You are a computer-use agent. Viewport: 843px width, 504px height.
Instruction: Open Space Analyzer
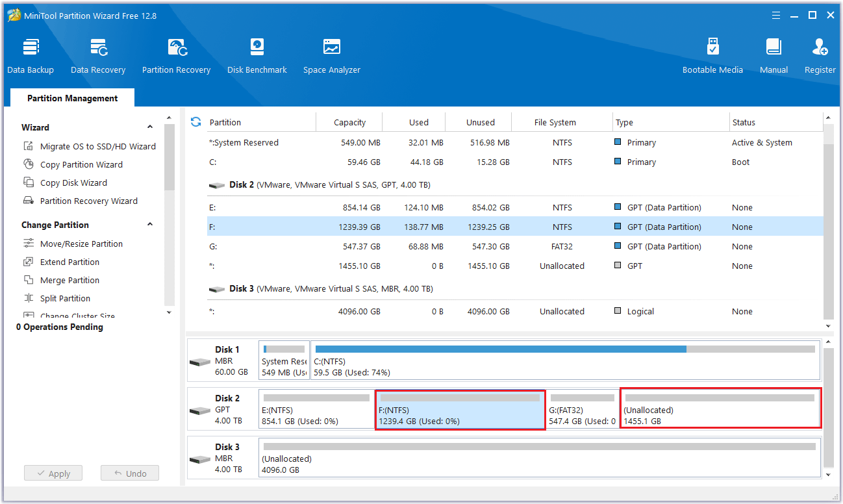(x=332, y=56)
